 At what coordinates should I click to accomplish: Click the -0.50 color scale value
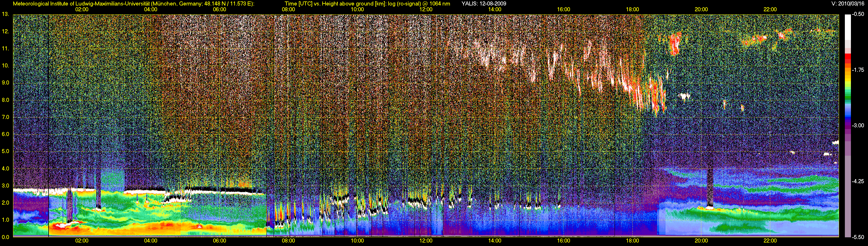point(858,14)
